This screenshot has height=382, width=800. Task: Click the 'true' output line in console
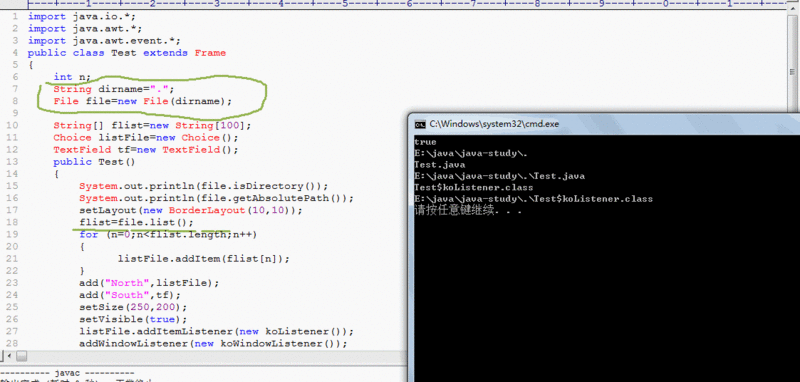click(x=426, y=142)
